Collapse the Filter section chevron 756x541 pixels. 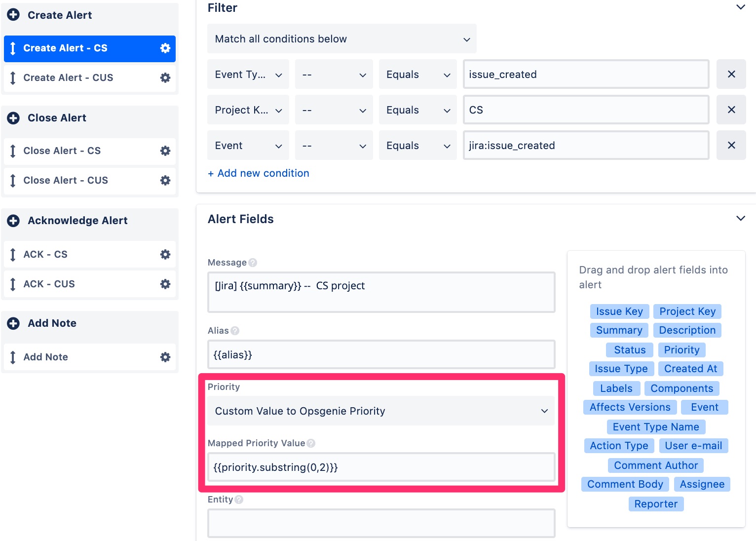tap(740, 7)
